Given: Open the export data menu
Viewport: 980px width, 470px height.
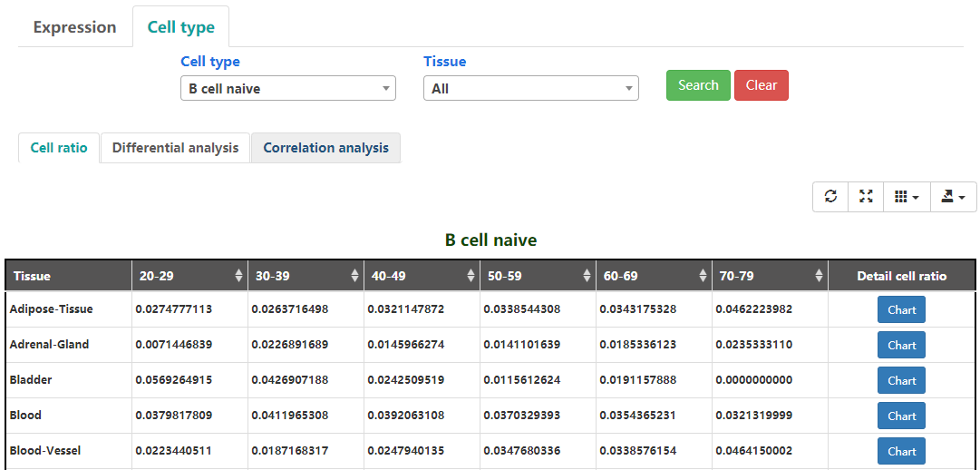Looking at the screenshot, I should [x=953, y=196].
